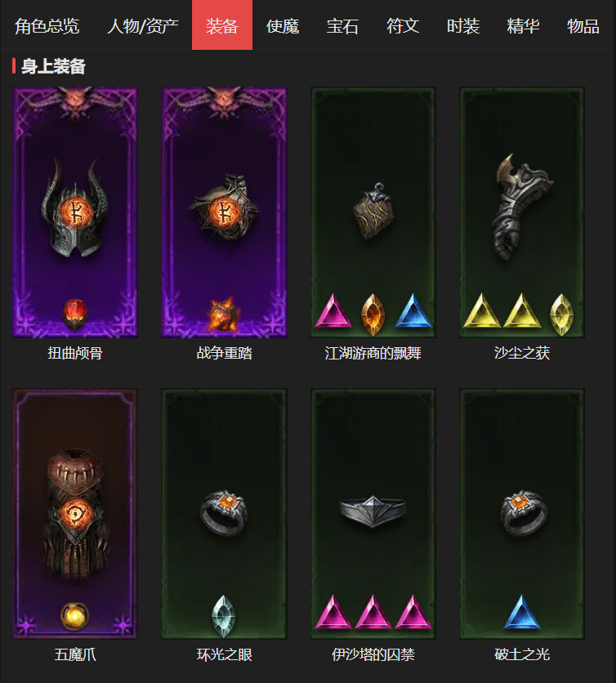
Task: Select the 江湖游商的飘舞 amulet icon
Action: pyautogui.click(x=374, y=212)
